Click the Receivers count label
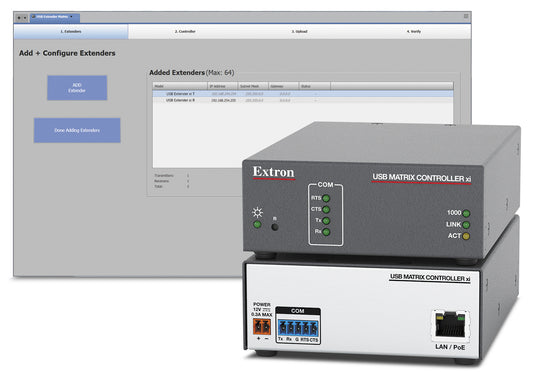 161,181
